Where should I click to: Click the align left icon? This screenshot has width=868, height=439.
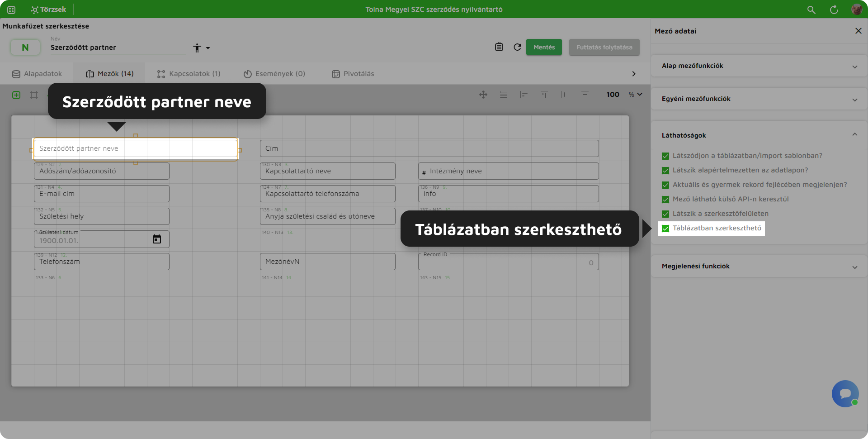coord(524,95)
